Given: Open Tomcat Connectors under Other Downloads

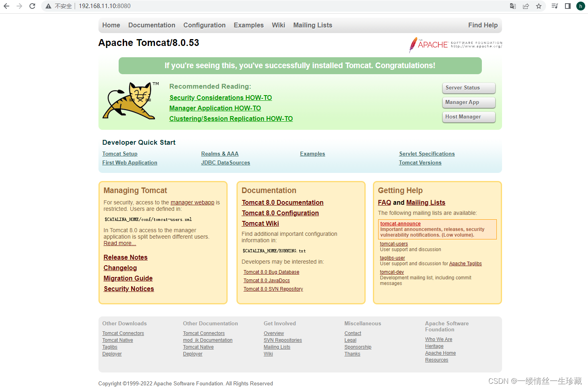Looking at the screenshot, I should tap(123, 333).
